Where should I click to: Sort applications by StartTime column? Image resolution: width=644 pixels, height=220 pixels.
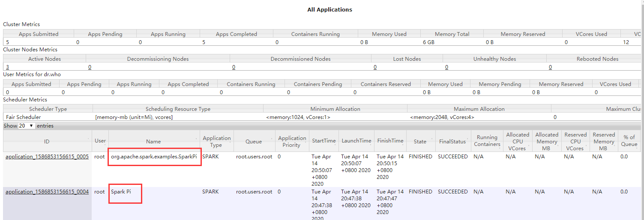click(x=324, y=141)
